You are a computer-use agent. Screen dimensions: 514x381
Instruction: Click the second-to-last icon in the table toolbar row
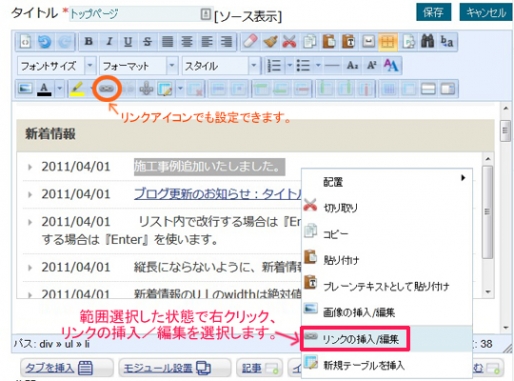coord(428,89)
